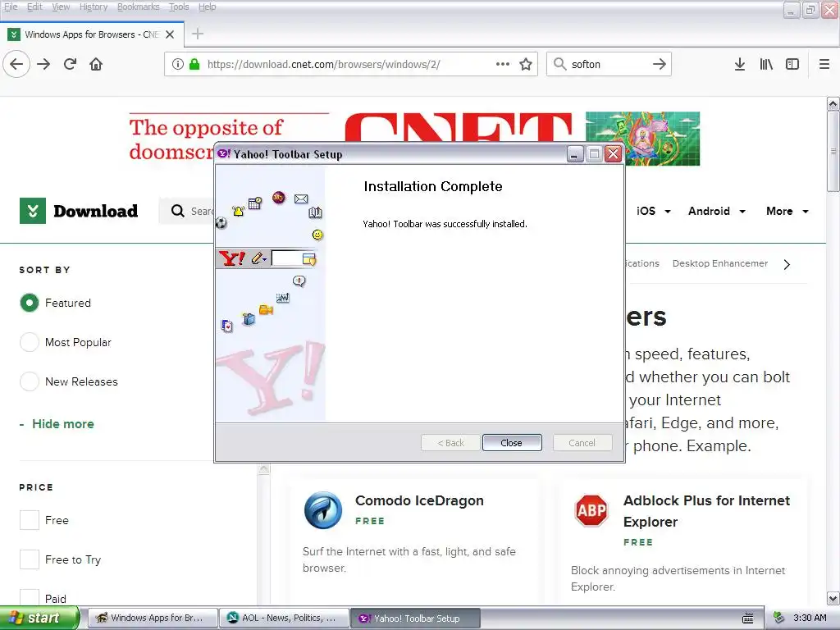840x630 pixels.
Task: Click the search magnifier in Firefox search box
Action: [559, 64]
